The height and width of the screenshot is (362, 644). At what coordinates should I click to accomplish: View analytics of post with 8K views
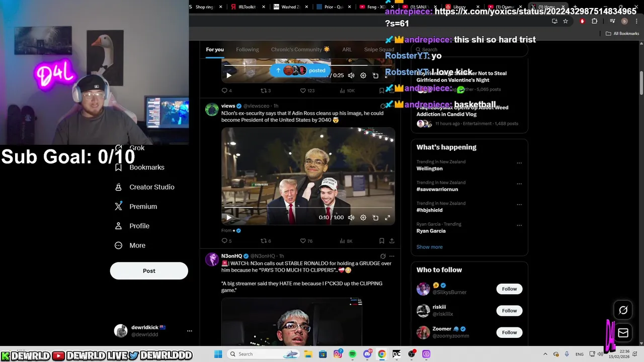coord(346,241)
